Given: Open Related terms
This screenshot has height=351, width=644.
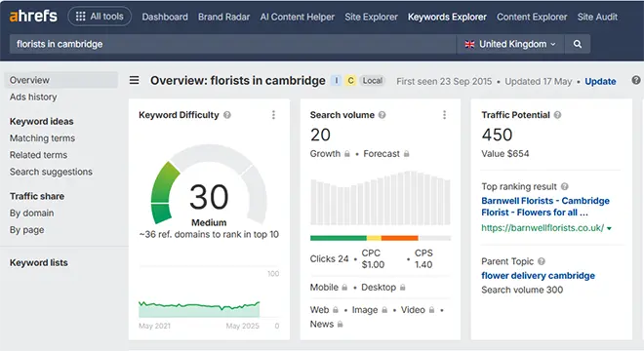Looking at the screenshot, I should [38, 155].
